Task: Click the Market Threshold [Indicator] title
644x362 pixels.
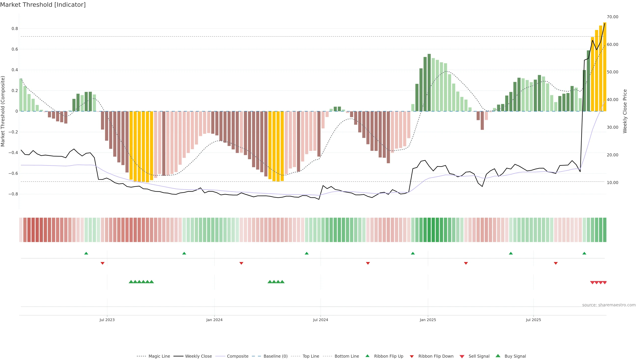Action: point(43,5)
